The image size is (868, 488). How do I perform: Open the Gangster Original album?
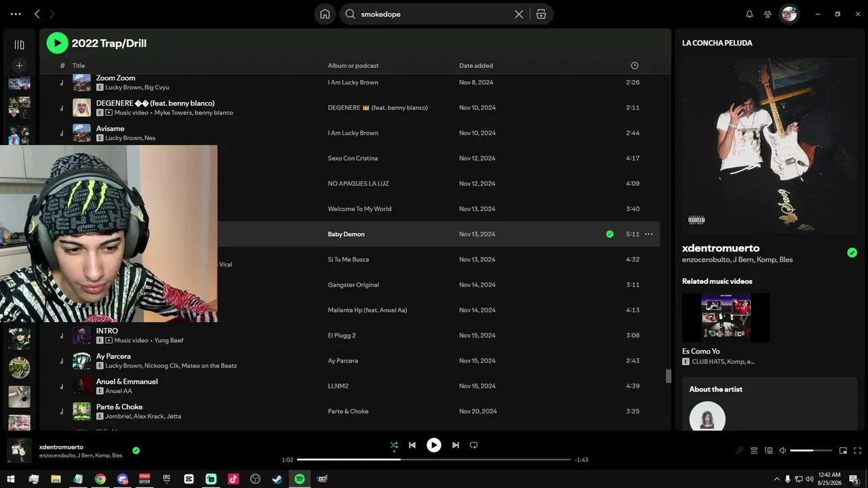(353, 285)
